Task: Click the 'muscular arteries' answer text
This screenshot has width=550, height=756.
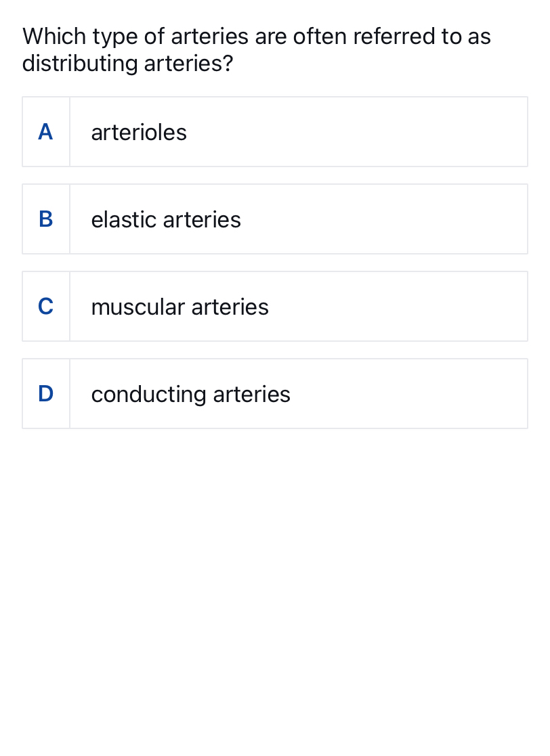Action: tap(179, 307)
